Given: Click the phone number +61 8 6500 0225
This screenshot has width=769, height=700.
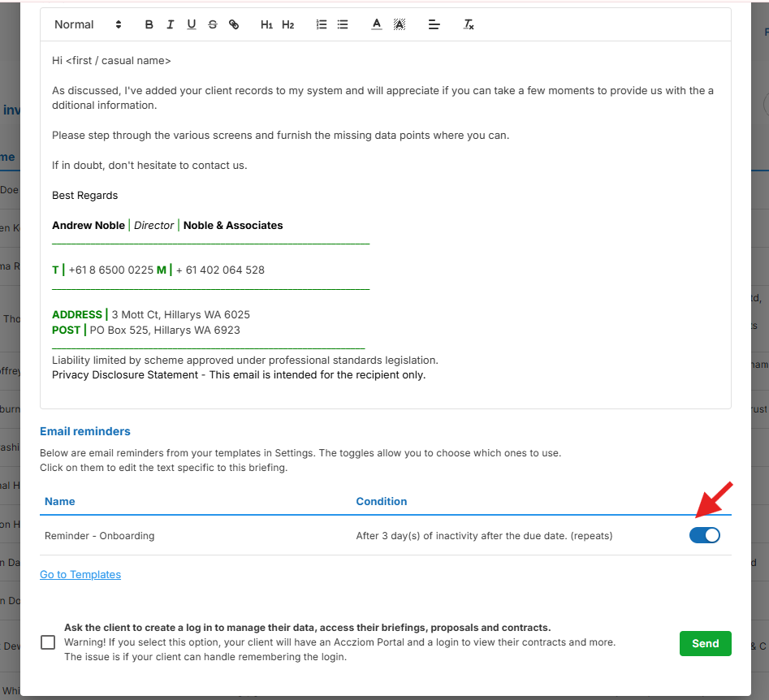Looking at the screenshot, I should pyautogui.click(x=110, y=270).
